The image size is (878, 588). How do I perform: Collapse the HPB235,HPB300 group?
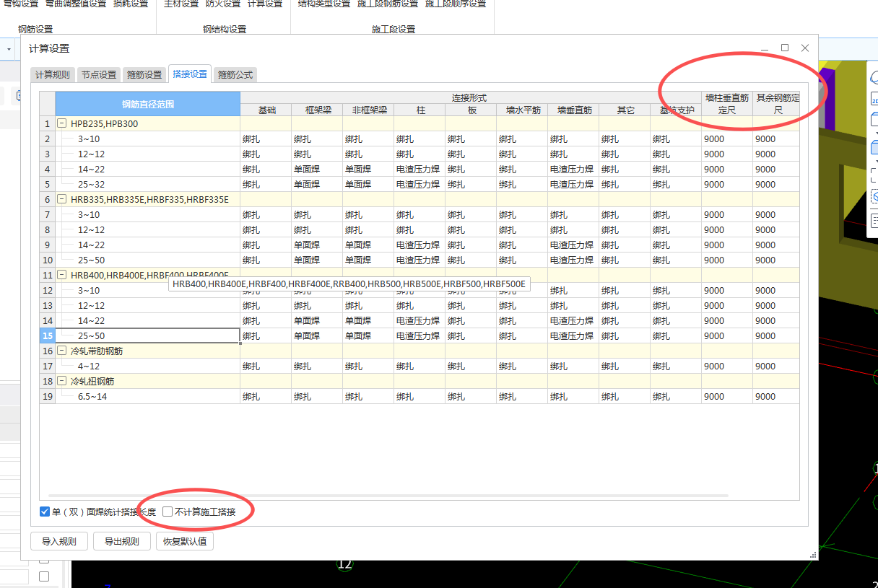[62, 123]
